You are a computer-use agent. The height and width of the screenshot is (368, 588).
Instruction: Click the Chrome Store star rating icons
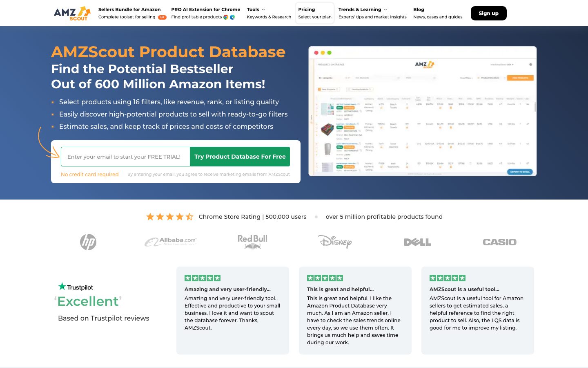(x=169, y=217)
